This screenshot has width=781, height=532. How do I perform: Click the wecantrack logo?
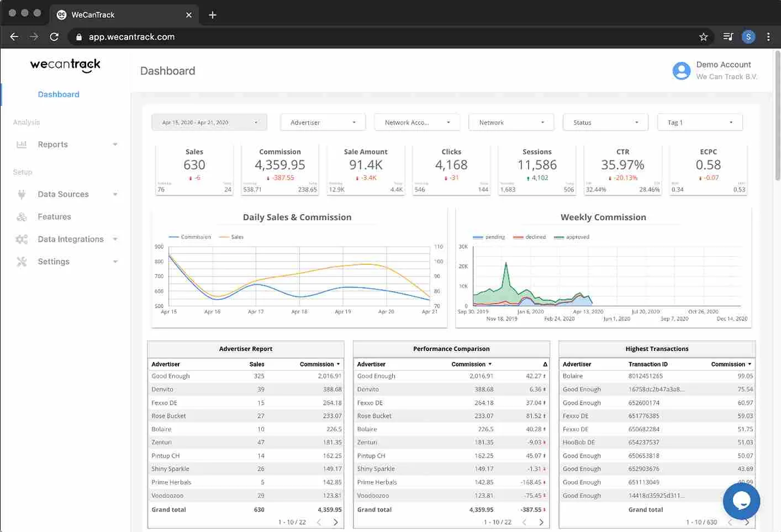65,65
